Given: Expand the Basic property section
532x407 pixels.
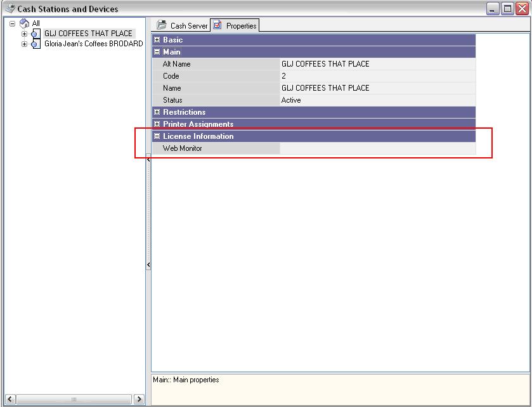Looking at the screenshot, I should click(157, 40).
